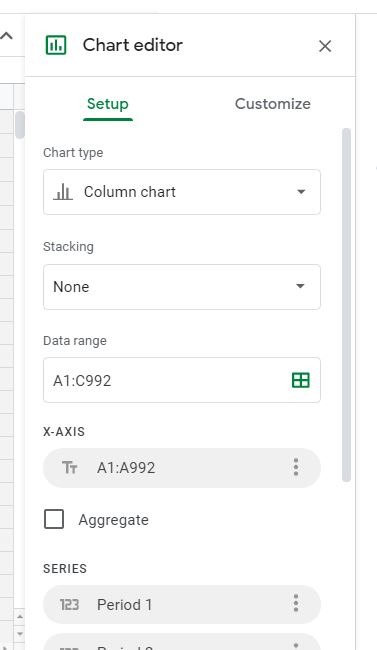Expand the Stacking None dropdown
The image size is (377, 650).
[x=182, y=287]
